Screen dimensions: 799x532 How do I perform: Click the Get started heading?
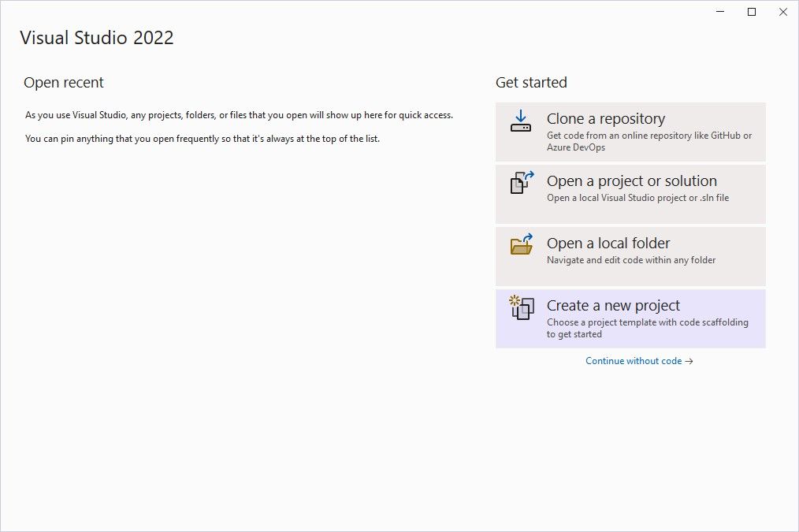[x=530, y=82]
